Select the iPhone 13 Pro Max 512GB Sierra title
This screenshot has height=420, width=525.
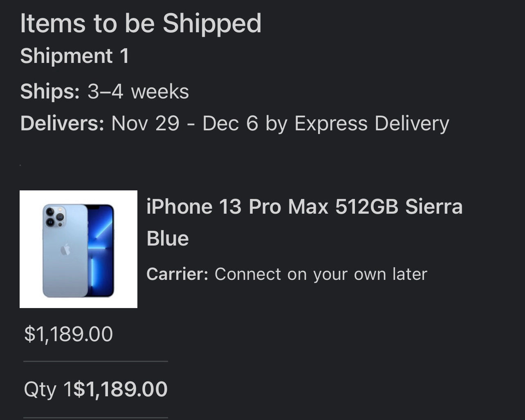pyautogui.click(x=305, y=206)
